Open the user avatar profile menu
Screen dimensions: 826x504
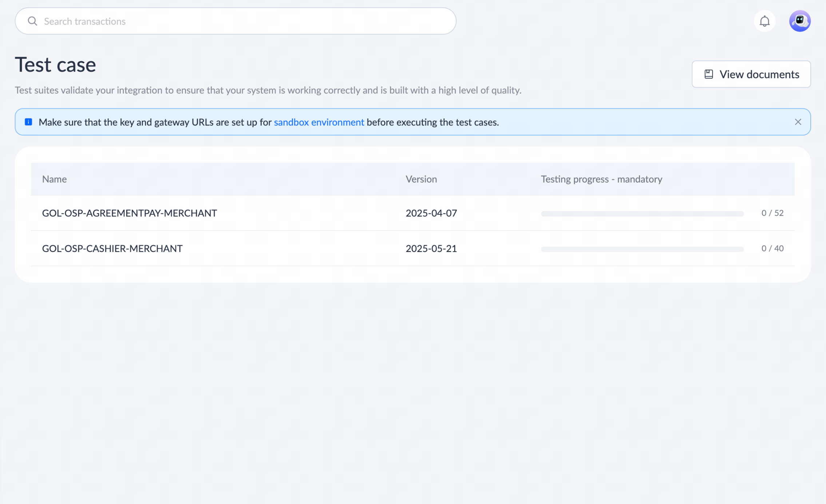pos(800,21)
